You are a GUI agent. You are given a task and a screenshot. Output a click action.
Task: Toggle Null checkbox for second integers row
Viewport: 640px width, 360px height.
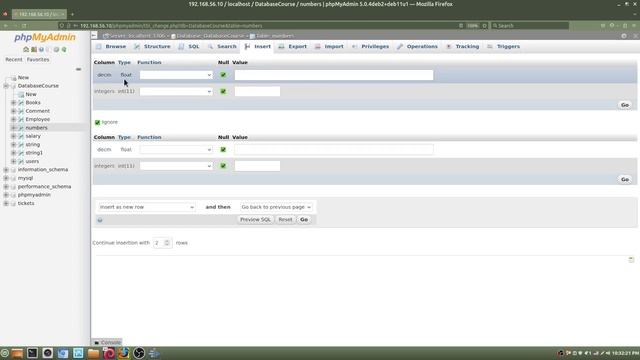coord(223,166)
